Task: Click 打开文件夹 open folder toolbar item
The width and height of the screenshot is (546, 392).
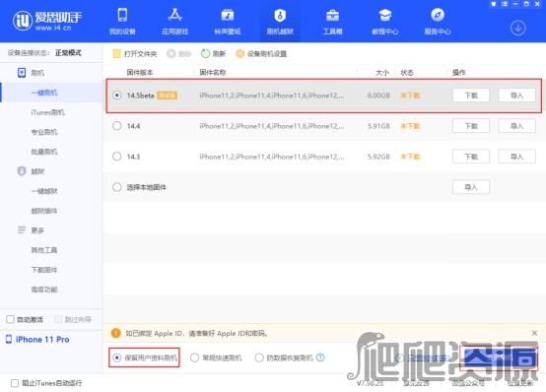Action: tap(135, 53)
